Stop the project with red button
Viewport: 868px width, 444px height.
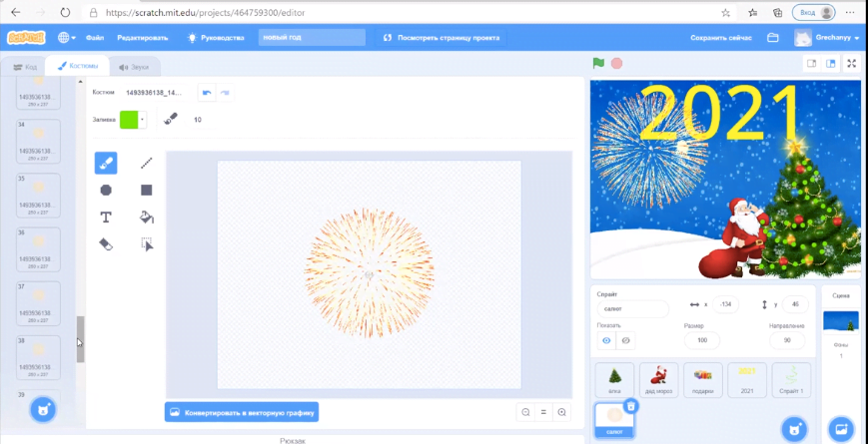616,63
